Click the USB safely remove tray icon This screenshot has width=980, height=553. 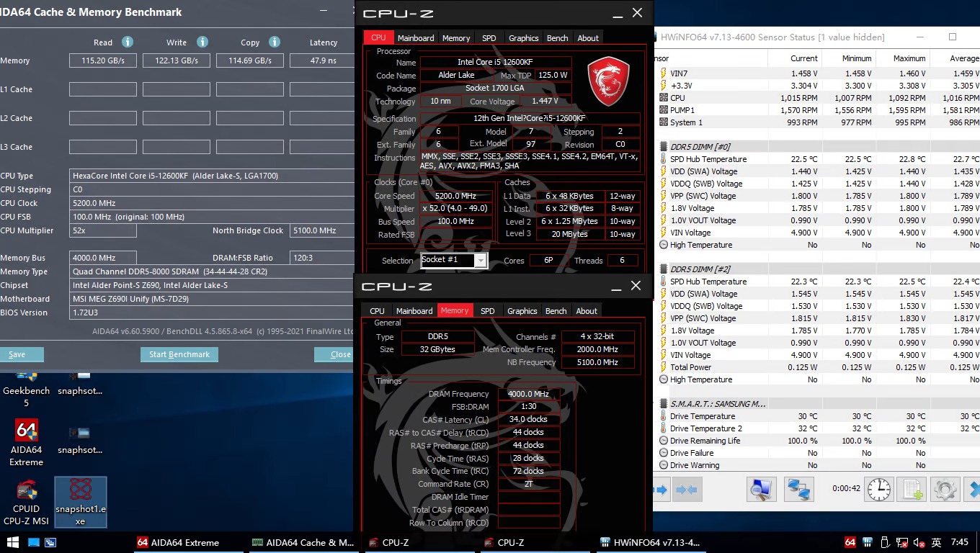[885, 542]
